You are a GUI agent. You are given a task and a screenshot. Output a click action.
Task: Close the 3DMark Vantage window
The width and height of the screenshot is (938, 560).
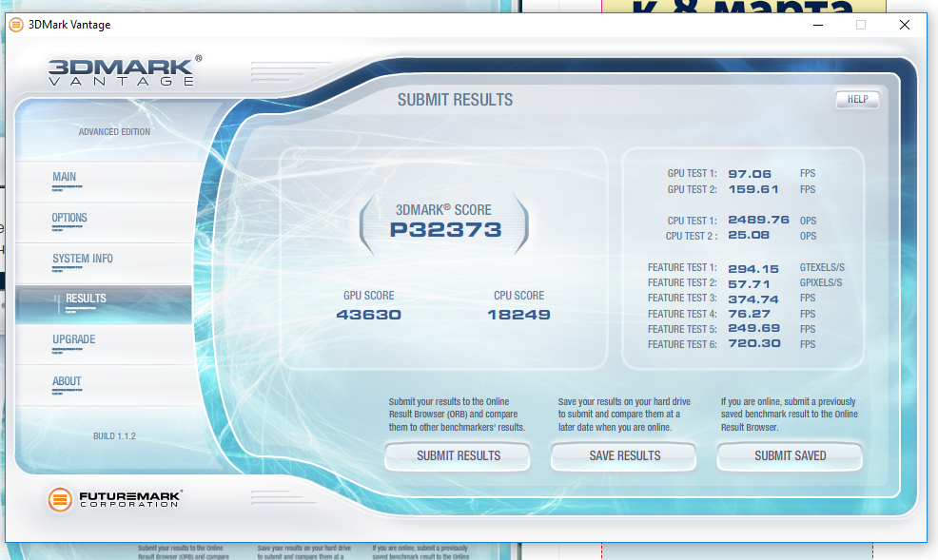[905, 25]
